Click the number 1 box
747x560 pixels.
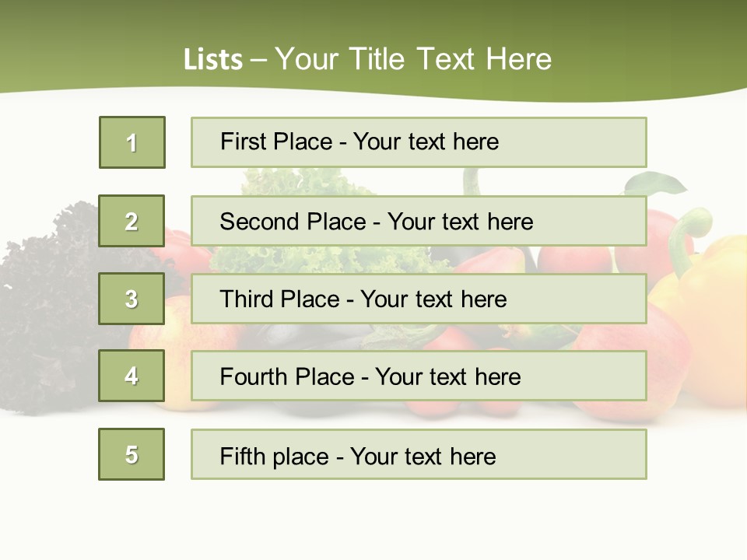[132, 142]
